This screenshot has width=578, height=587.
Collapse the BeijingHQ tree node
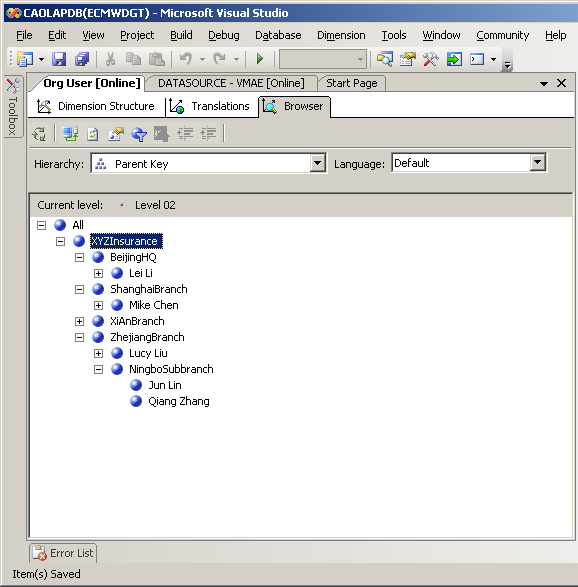pyautogui.click(x=79, y=258)
